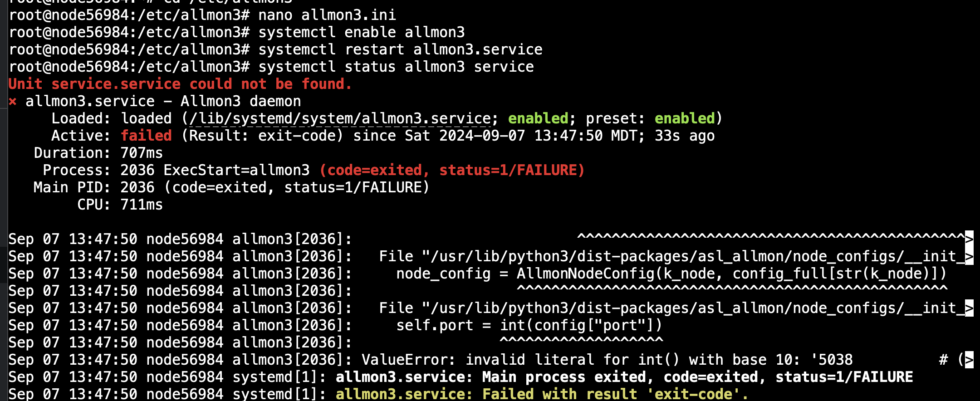Image resolution: width=980 pixels, height=401 pixels.
Task: Click the 'systemctl restart allmon3.service' command
Action: pos(400,49)
